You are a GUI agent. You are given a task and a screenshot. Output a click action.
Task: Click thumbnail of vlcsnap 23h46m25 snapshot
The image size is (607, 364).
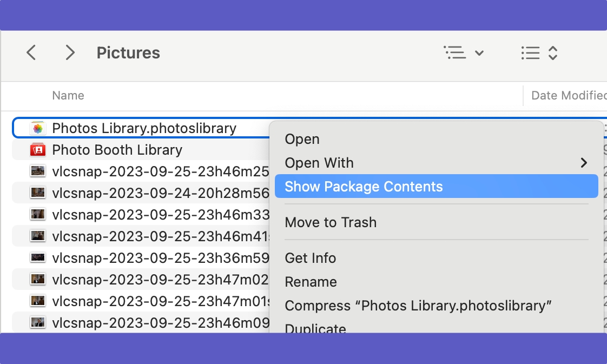click(x=37, y=171)
